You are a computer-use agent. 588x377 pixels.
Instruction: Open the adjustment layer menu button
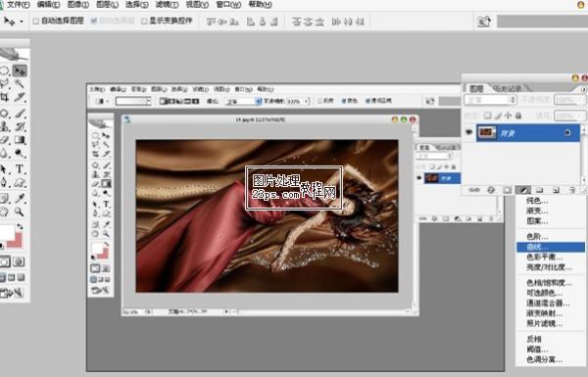click(523, 190)
